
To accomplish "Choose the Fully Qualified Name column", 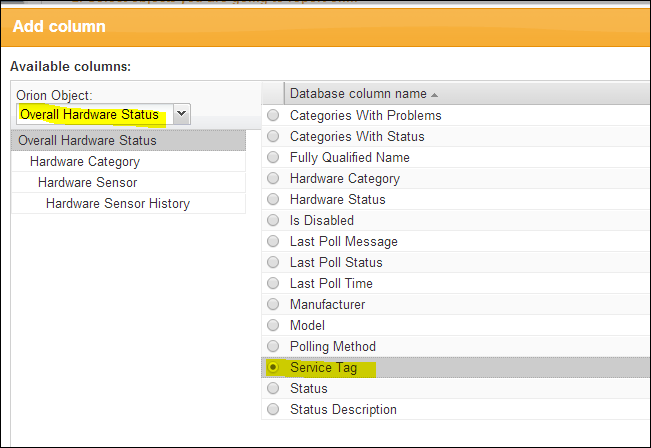I will coord(273,158).
